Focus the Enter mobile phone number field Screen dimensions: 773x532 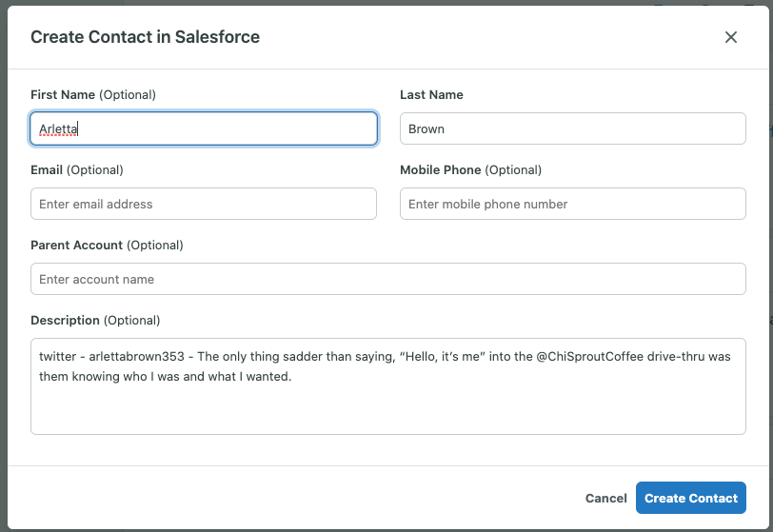pos(572,204)
